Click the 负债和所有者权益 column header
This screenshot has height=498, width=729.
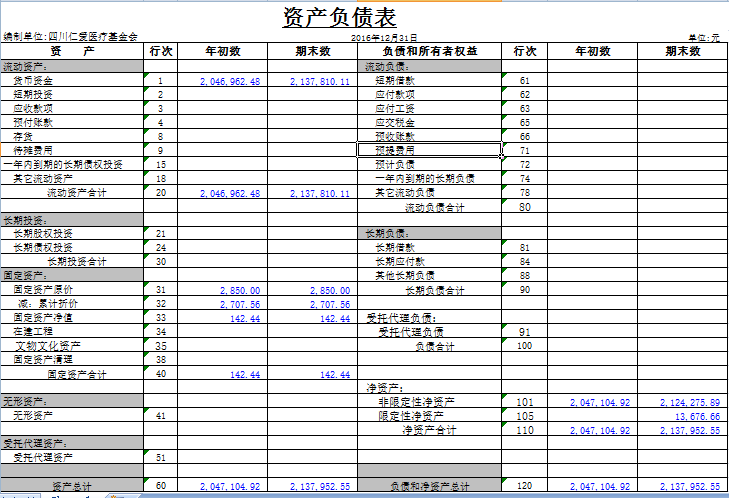pos(429,51)
